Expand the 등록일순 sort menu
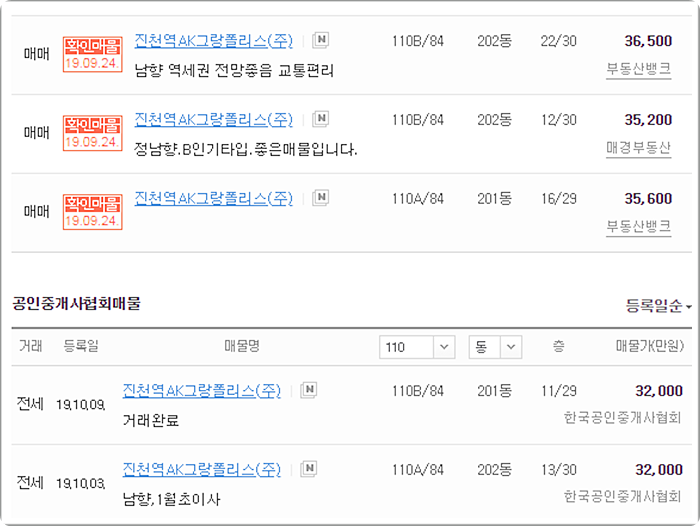700x526 pixels. point(658,306)
